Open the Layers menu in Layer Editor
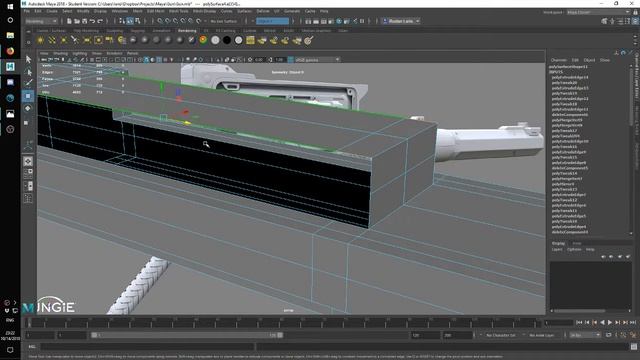The width and height of the screenshot is (640, 360). [557, 249]
